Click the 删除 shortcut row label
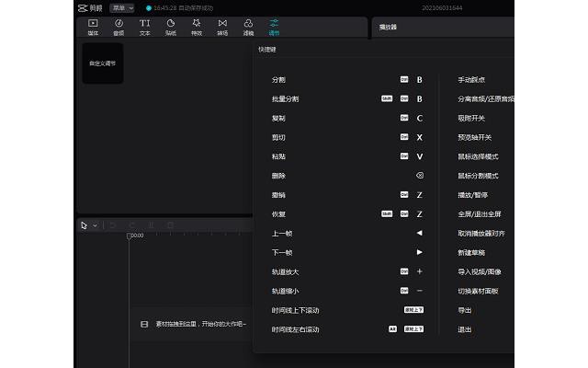Image resolution: width=588 pixels, height=368 pixels. (x=278, y=176)
